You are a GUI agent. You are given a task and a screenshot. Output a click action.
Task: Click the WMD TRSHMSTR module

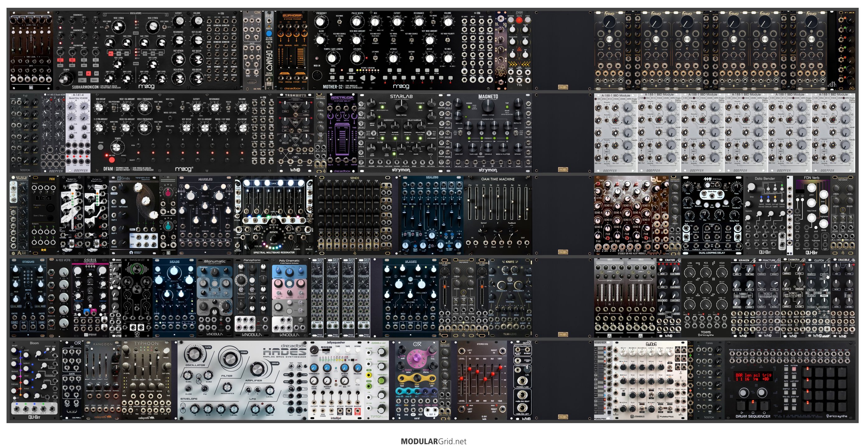[x=295, y=133]
